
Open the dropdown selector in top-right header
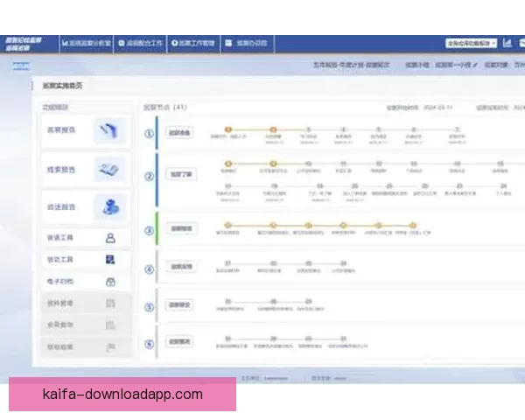tap(471, 43)
